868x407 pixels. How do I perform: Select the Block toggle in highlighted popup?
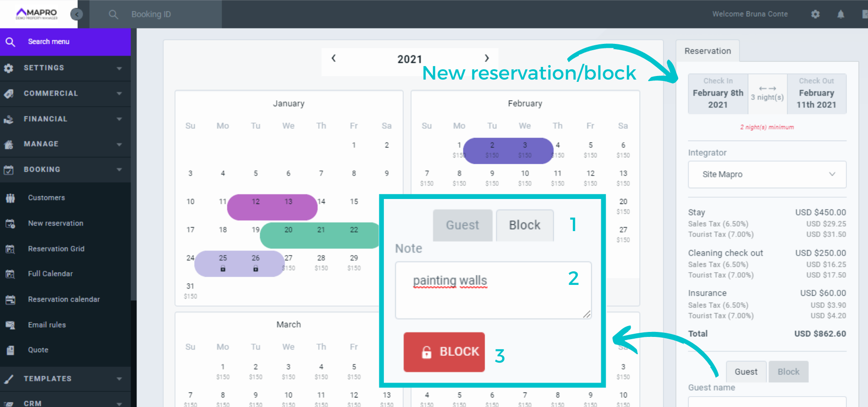point(524,225)
